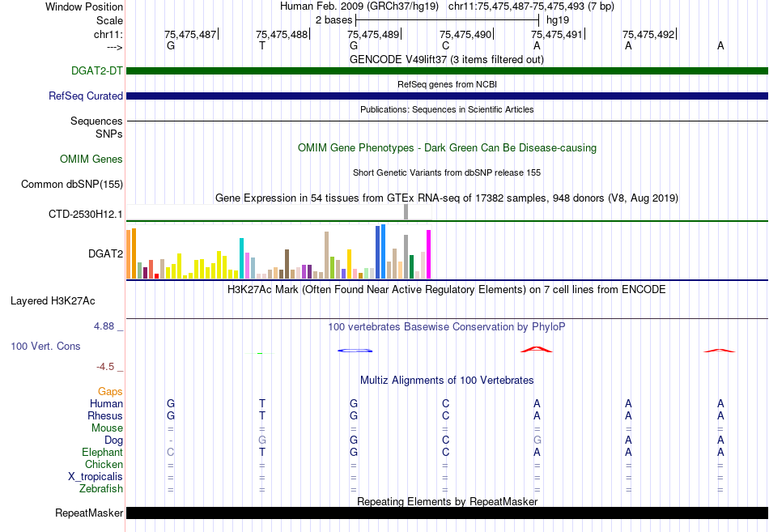Open CTD-2530H12.1 expression track label
The width and height of the screenshot is (769, 532).
(85, 214)
